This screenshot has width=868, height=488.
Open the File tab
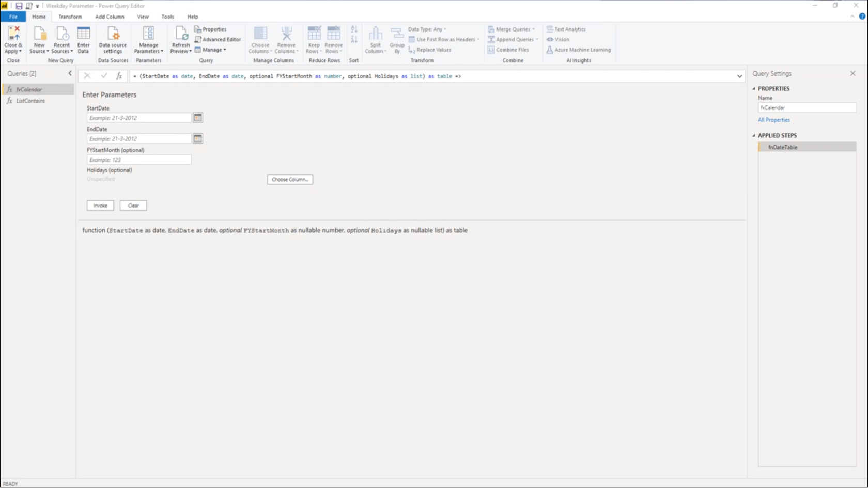(13, 17)
